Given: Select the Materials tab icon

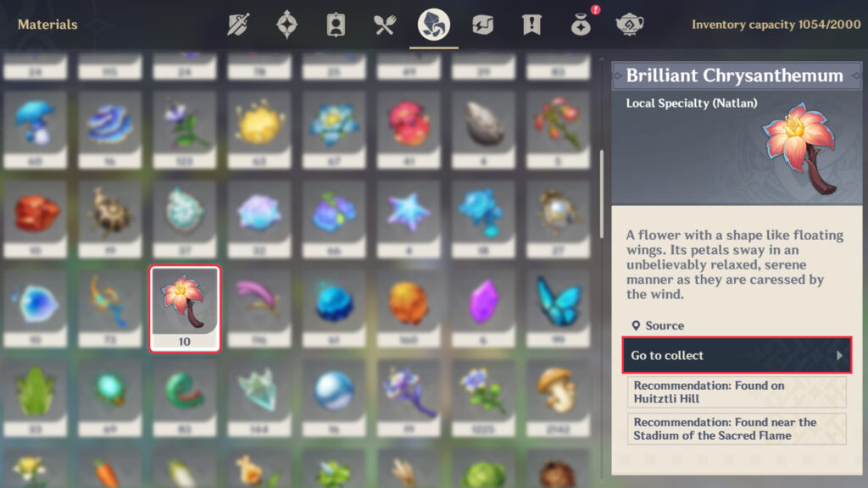Looking at the screenshot, I should tap(433, 25).
